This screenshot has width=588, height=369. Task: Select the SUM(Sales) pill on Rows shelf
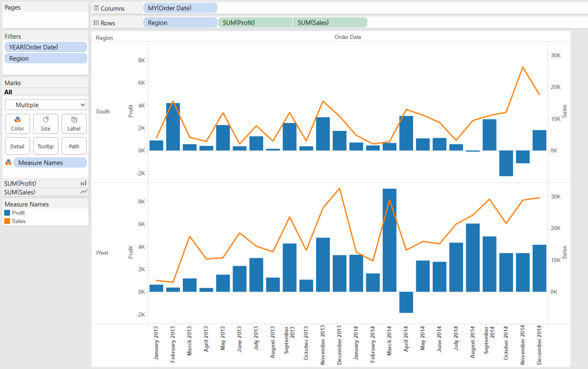(330, 22)
